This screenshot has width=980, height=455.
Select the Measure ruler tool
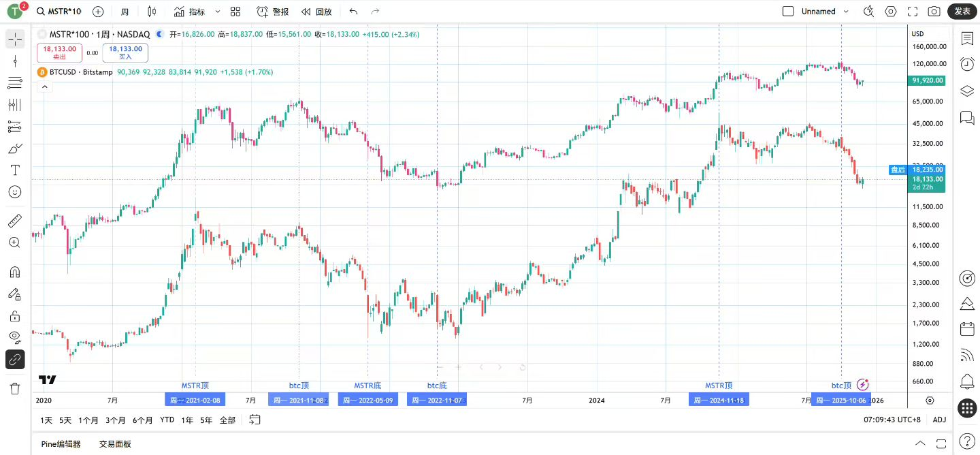tap(15, 221)
